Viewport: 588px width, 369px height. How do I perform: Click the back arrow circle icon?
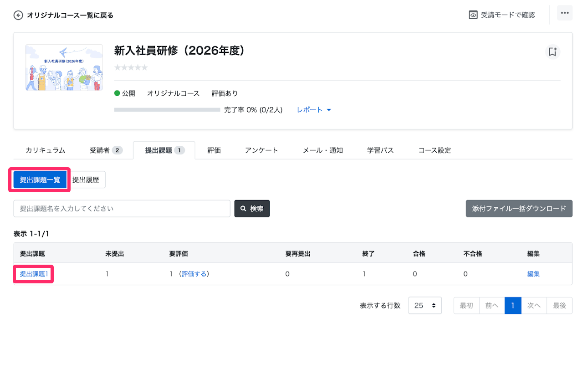coord(18,15)
